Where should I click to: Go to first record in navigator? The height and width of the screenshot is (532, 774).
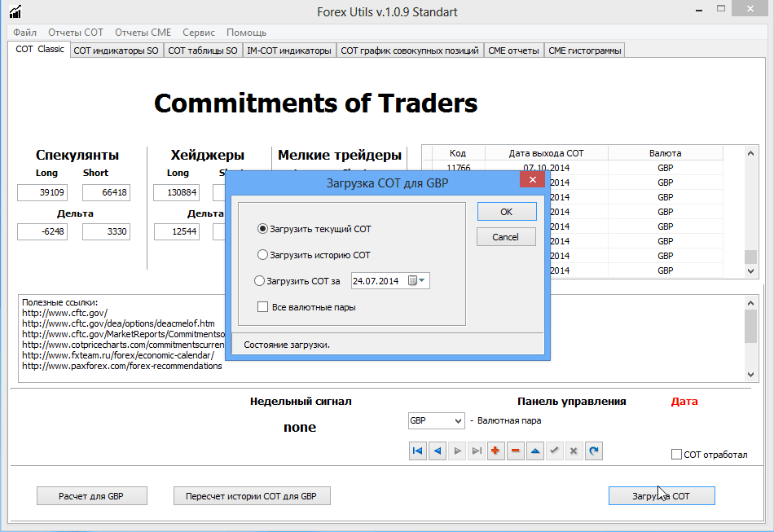pyautogui.click(x=418, y=451)
